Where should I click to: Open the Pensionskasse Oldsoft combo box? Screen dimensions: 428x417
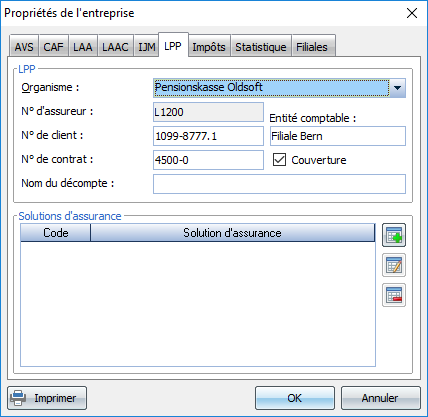[x=279, y=88]
